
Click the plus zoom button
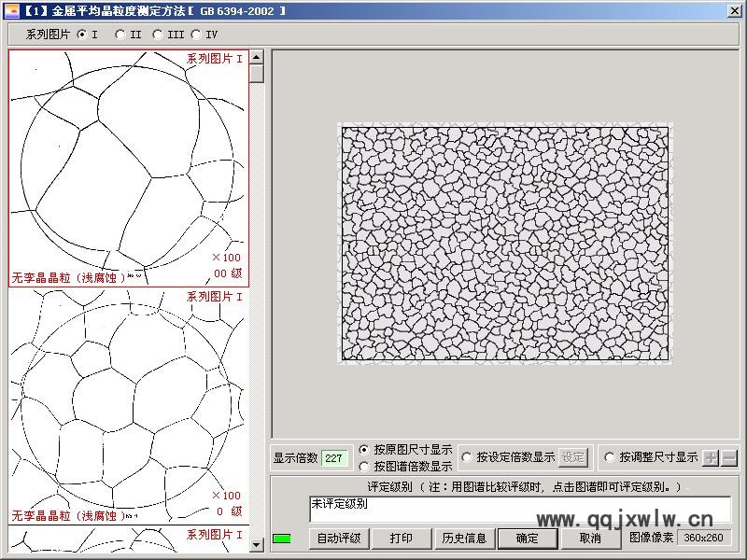(x=711, y=457)
